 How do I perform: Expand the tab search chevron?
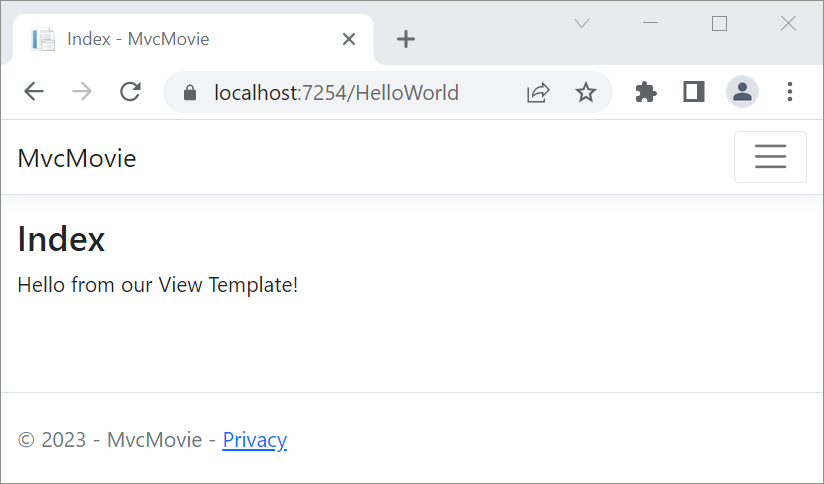click(582, 24)
